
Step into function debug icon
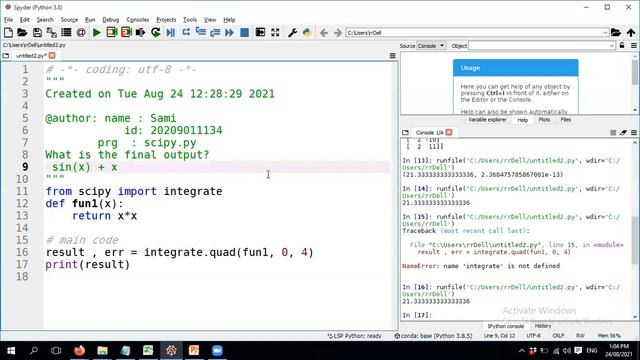click(200, 33)
